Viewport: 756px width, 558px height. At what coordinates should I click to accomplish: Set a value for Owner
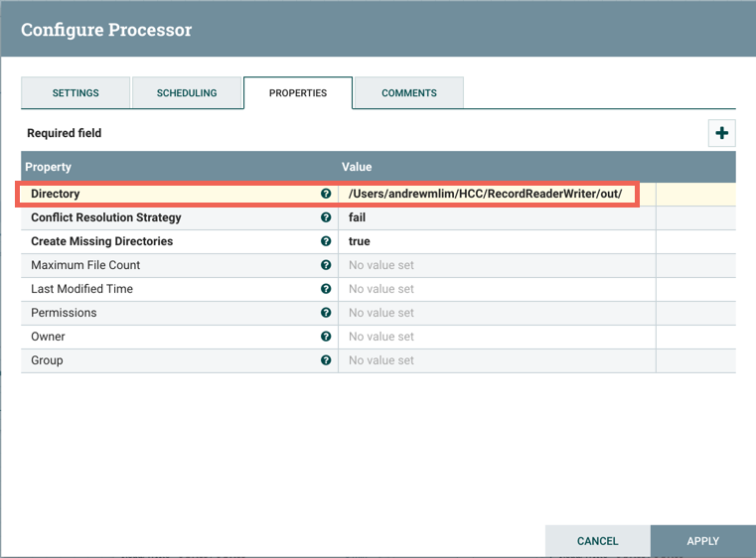coord(497,337)
